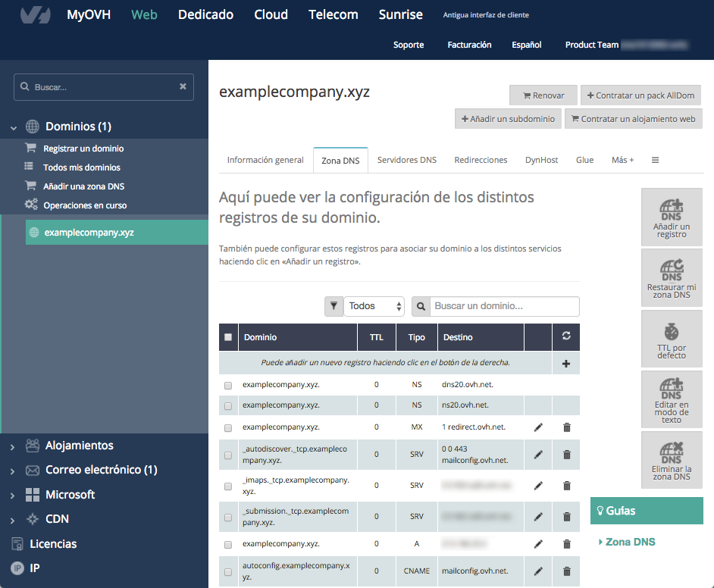Select examplecompany.xyz in the sidebar
Viewport: 714px width, 588px height.
click(117, 233)
